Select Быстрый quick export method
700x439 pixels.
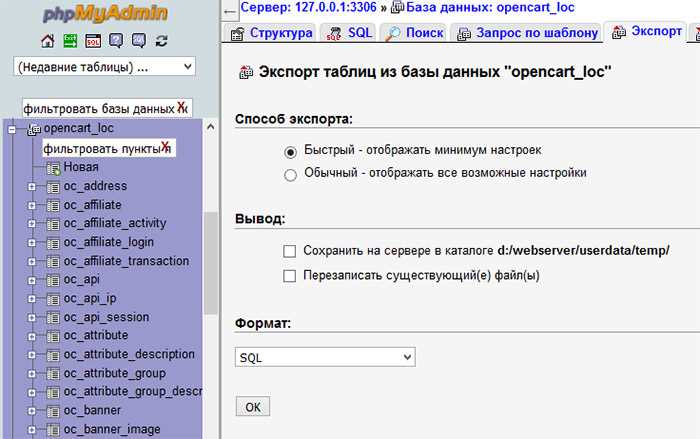point(291,152)
